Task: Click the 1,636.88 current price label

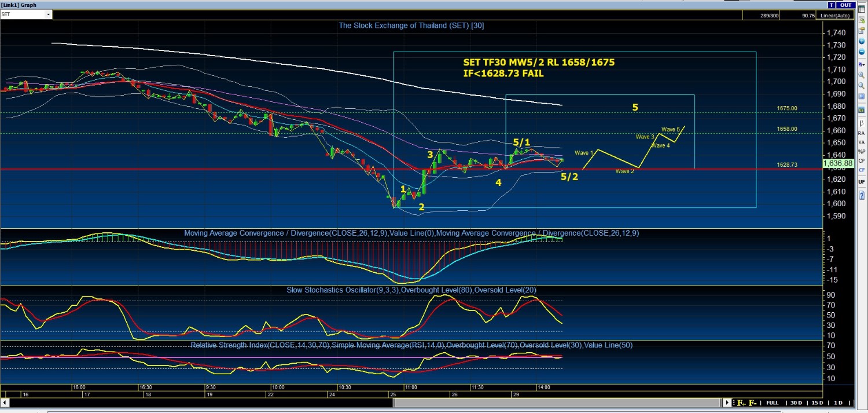Action: tap(837, 164)
